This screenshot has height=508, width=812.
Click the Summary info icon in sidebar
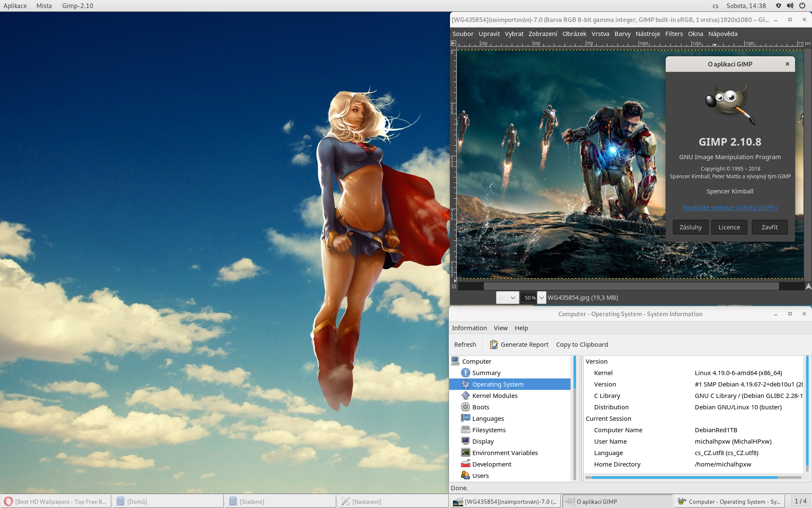[x=465, y=373]
